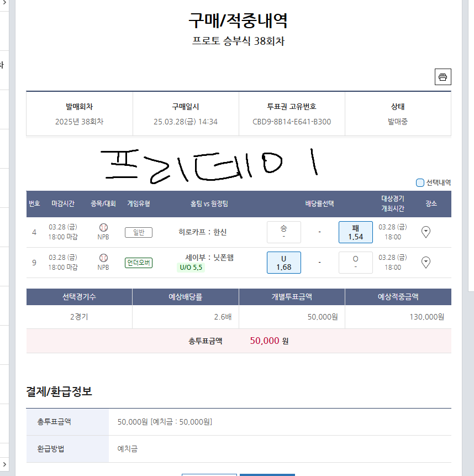Image resolution: width=474 pixels, height=476 pixels.
Task: Expand the bottom-left sidebar chevron
Action: 4,464
